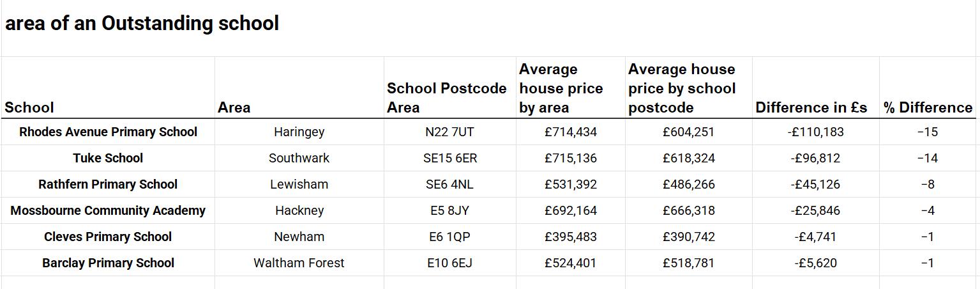Select the 'Mossbourne Community Academy' cell

(108, 211)
